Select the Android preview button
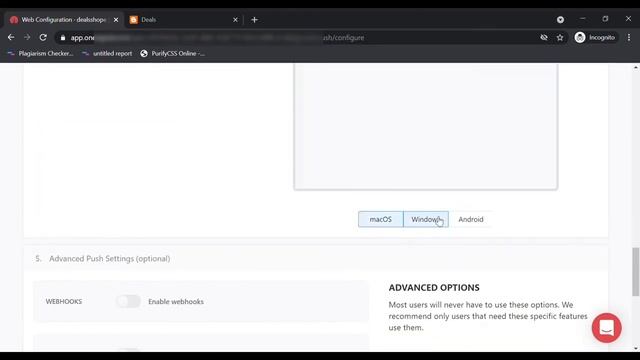 point(471,219)
